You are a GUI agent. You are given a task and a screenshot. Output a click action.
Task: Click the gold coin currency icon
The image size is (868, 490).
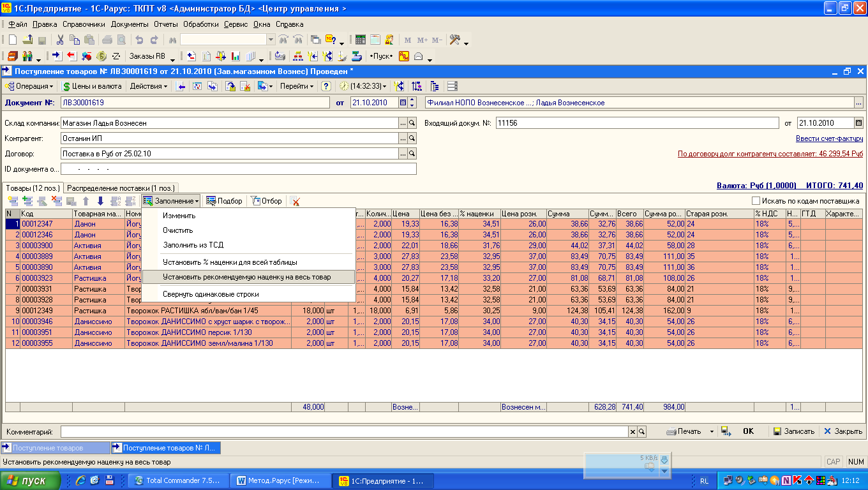(101, 56)
